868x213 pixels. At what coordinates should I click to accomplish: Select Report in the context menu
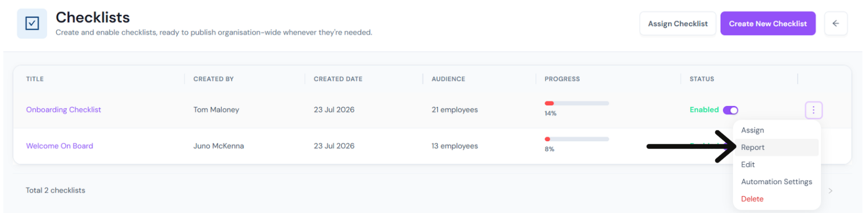click(776, 147)
